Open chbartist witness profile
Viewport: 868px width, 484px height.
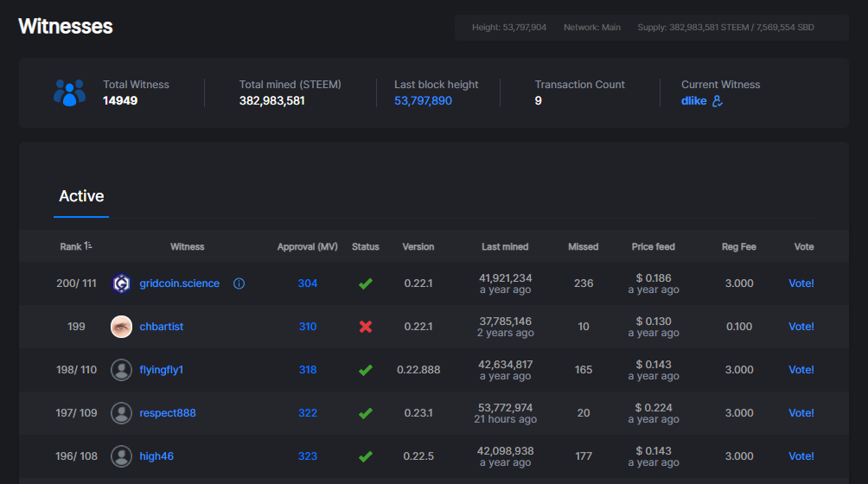coord(161,327)
